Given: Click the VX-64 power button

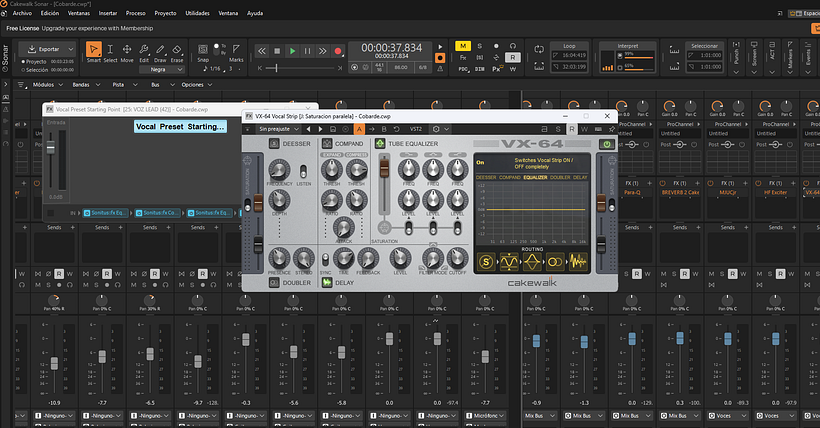Looking at the screenshot, I should [x=606, y=145].
